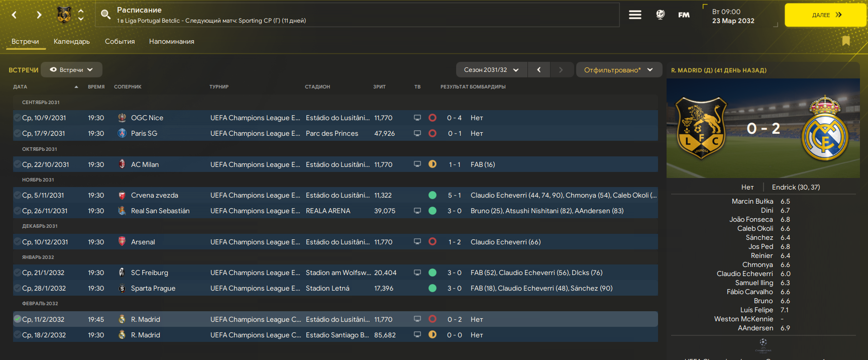Click Champions League logo below player ratings
Screen dimensions: 868x360
tap(763, 345)
